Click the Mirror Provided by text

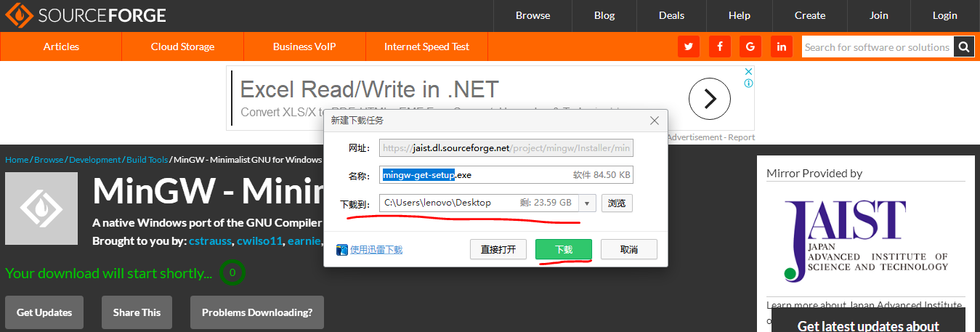point(814,173)
